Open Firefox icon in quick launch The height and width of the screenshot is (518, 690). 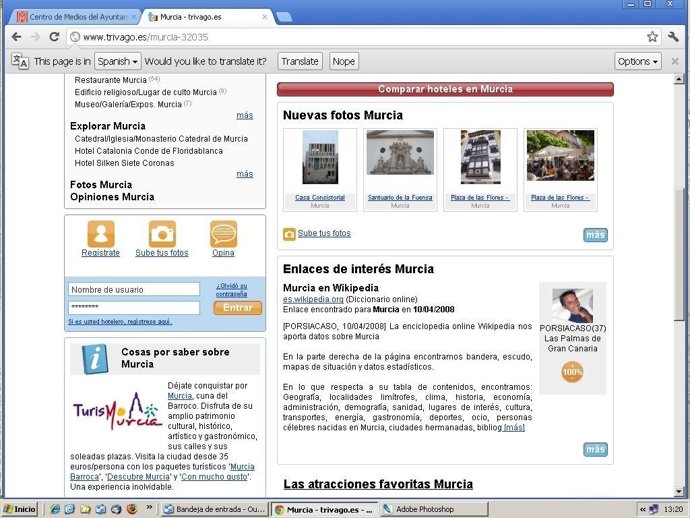click(132, 509)
